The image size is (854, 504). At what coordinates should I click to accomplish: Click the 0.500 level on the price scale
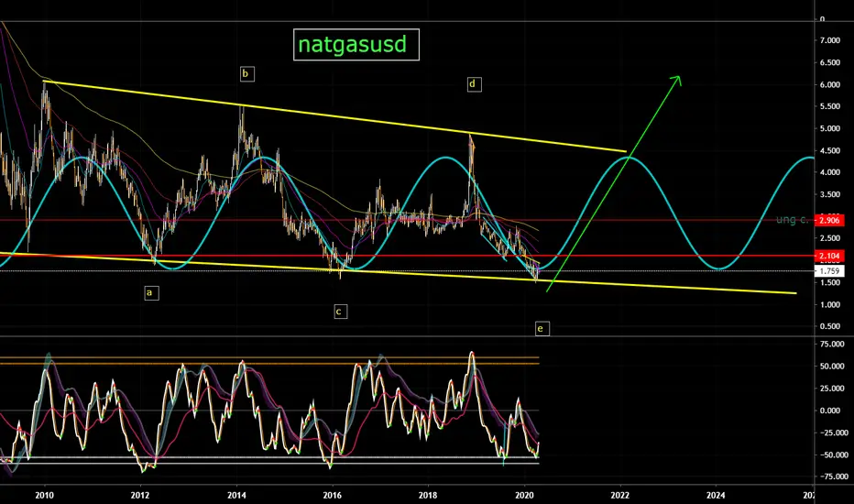pyautogui.click(x=830, y=326)
